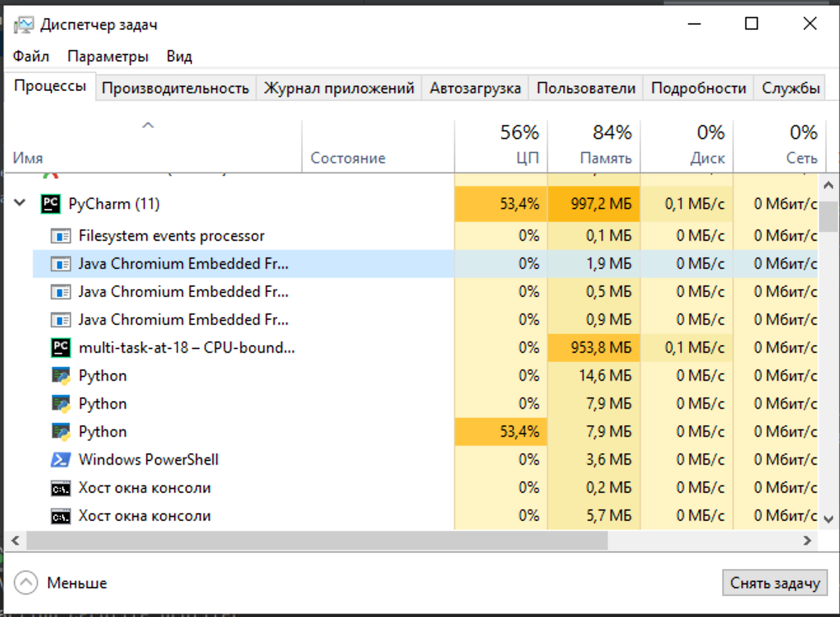Click the Task Manager title bar icon
The height and width of the screenshot is (617, 840).
coord(24,24)
